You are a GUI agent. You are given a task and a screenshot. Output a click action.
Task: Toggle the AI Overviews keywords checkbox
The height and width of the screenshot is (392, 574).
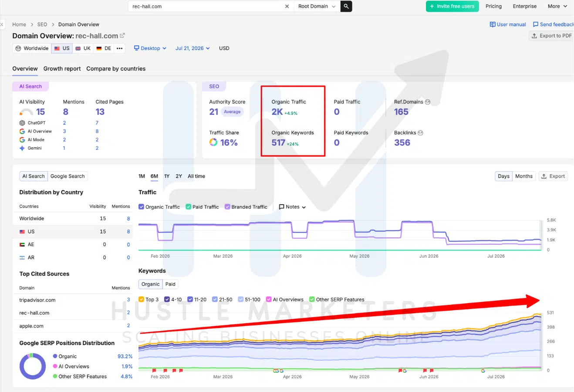click(269, 299)
